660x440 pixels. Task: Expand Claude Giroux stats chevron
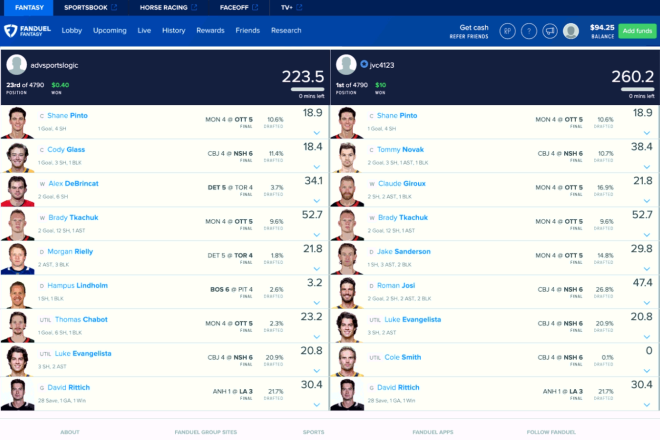point(647,201)
